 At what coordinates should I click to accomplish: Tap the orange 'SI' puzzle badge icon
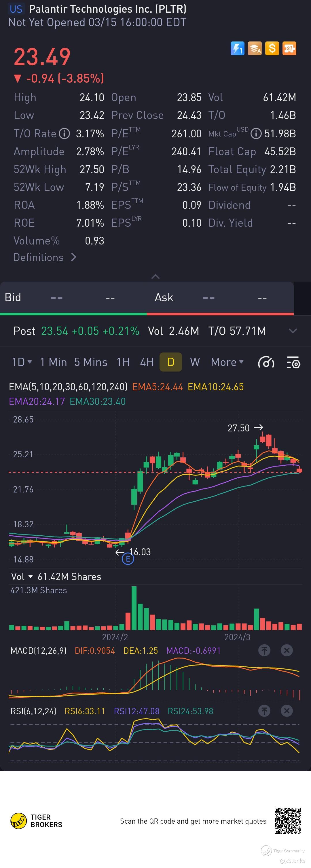coord(289,48)
